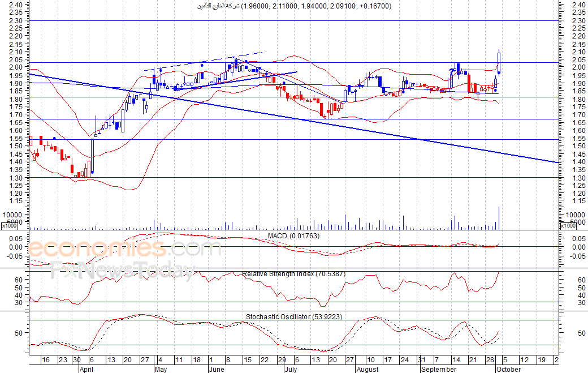Viewport: 588px width, 373px height.
Task: Click the RSI 30 label on left axis
Action: (19, 302)
